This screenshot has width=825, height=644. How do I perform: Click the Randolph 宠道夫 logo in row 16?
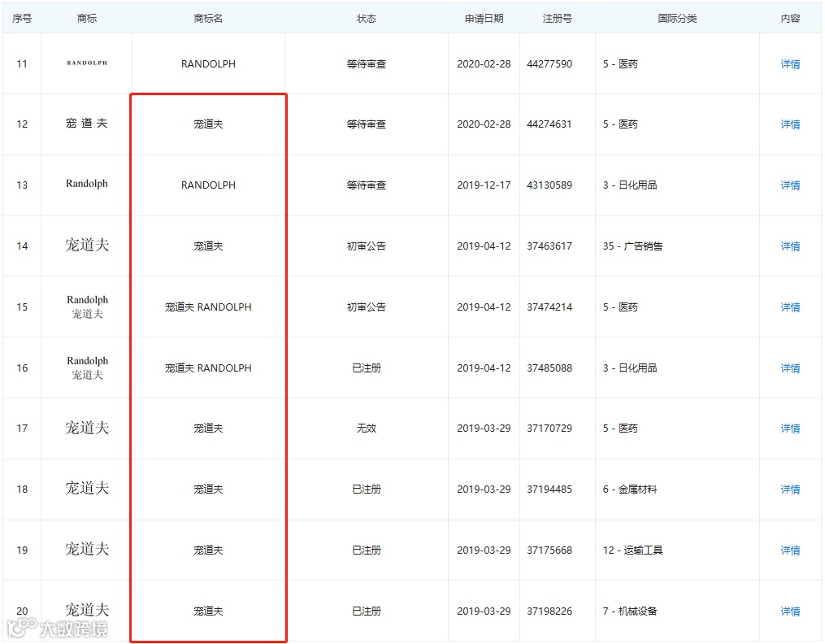pos(87,368)
